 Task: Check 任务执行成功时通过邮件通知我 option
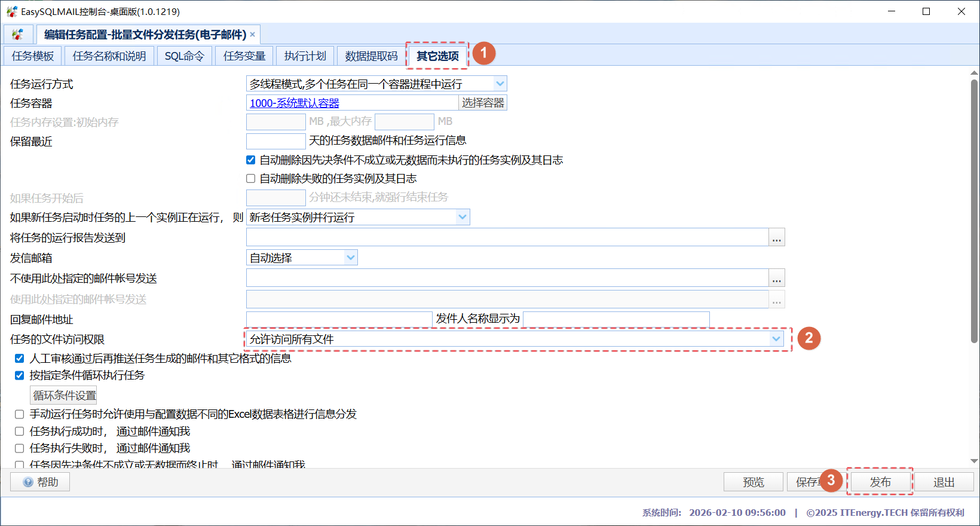pyautogui.click(x=20, y=432)
